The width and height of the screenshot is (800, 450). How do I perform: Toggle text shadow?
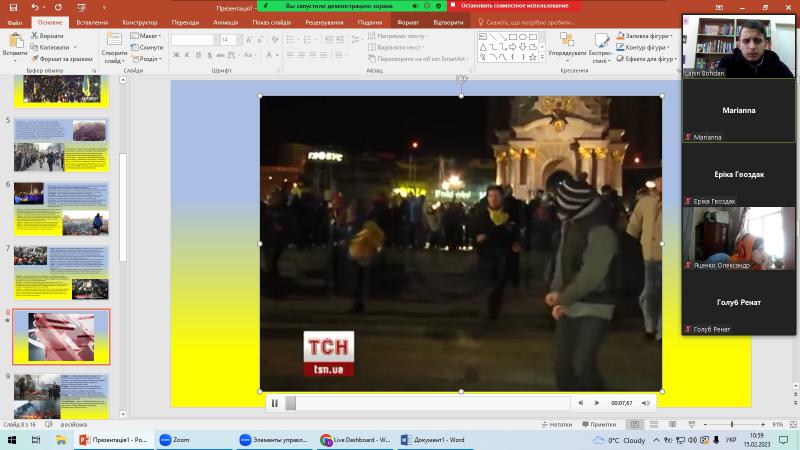coord(209,55)
